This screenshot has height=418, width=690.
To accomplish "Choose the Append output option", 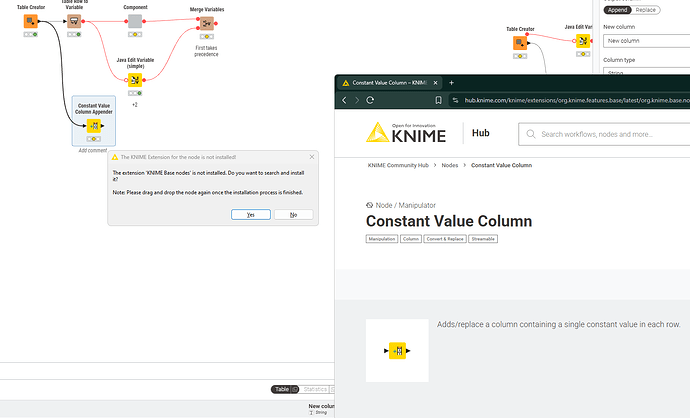I will tap(615, 9).
